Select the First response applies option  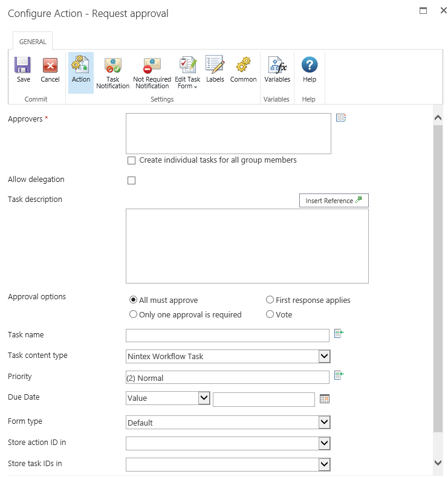[x=270, y=300]
